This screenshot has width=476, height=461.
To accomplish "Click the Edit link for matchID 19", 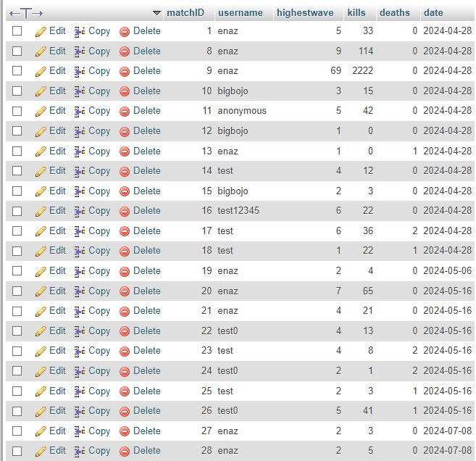I will pyautogui.click(x=57, y=271).
